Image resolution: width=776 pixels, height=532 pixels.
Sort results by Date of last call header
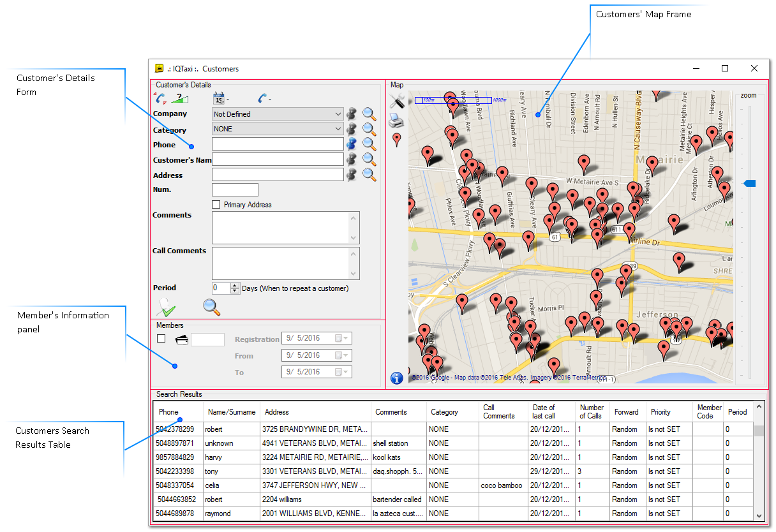coord(553,412)
